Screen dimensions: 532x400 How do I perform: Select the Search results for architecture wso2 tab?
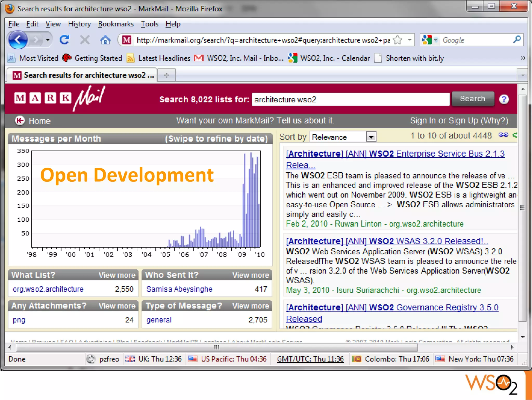click(x=82, y=75)
